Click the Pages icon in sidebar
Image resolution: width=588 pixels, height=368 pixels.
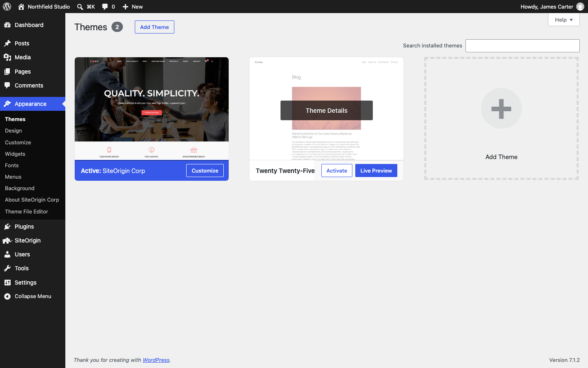tap(7, 72)
